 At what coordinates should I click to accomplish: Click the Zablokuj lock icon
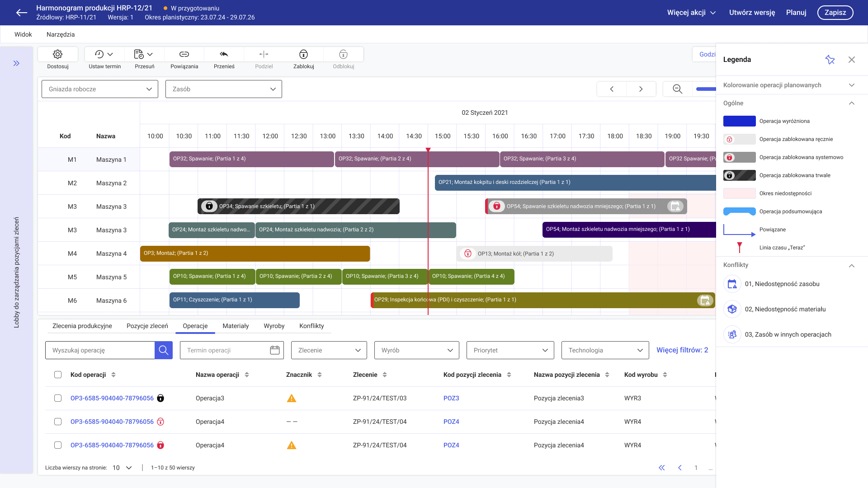[x=303, y=54]
